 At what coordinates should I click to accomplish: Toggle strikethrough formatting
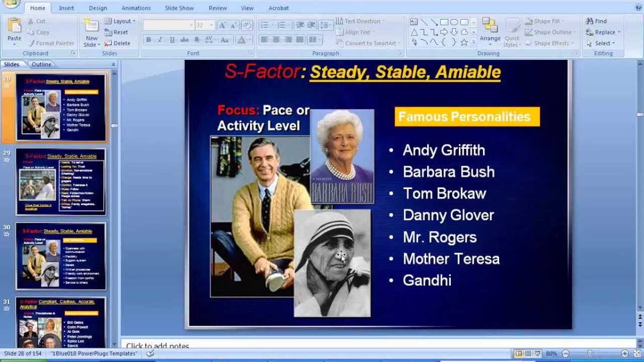[x=184, y=40]
